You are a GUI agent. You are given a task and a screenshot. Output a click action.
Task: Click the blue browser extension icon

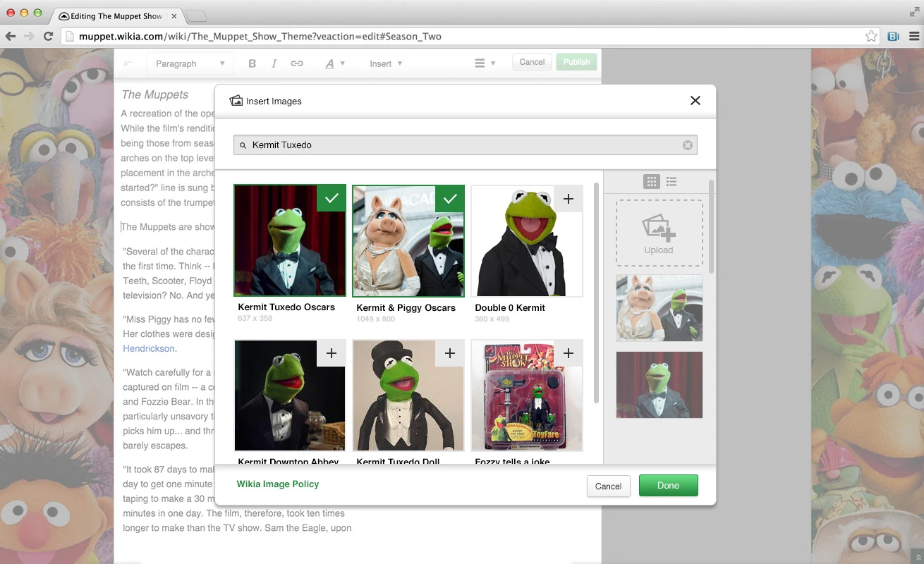point(894,36)
